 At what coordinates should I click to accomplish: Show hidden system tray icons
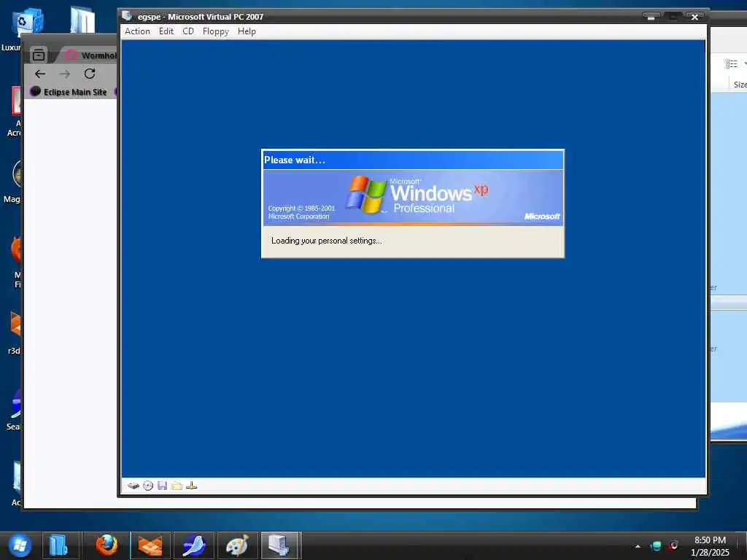(x=638, y=546)
